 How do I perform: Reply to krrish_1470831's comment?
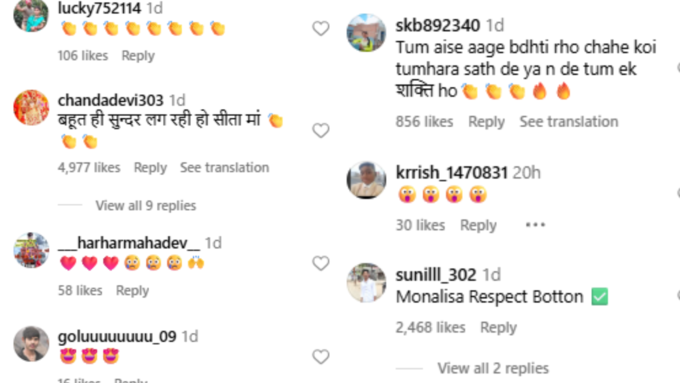478,225
